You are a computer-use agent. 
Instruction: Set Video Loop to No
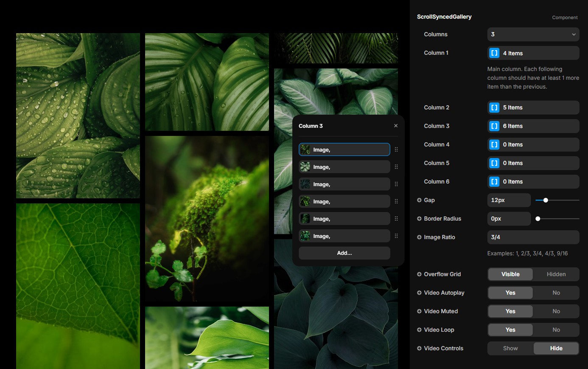pos(556,330)
